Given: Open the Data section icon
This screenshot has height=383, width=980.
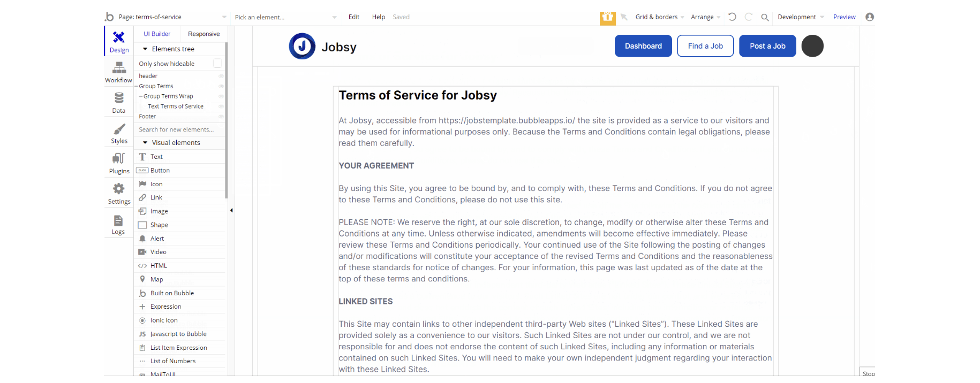Looking at the screenshot, I should click(118, 98).
